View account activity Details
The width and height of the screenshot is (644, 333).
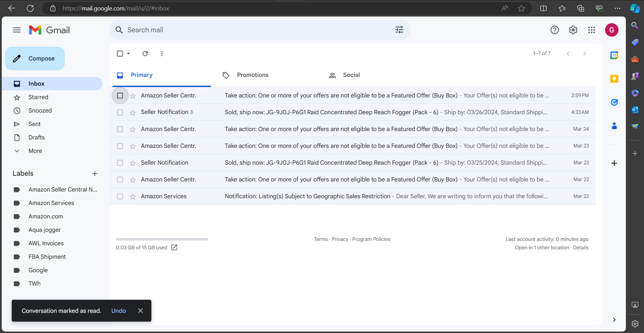(581, 248)
